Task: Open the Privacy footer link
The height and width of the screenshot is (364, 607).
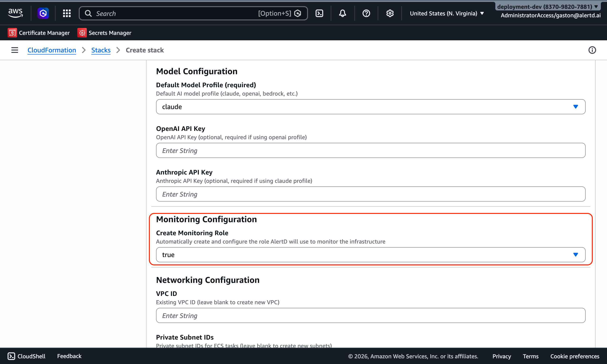Action: coord(501,356)
